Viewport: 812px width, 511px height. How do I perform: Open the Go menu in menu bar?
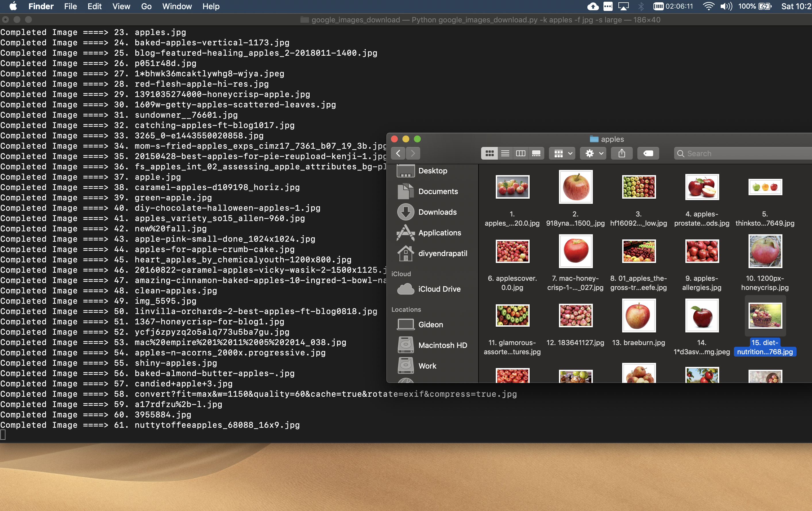pos(146,6)
